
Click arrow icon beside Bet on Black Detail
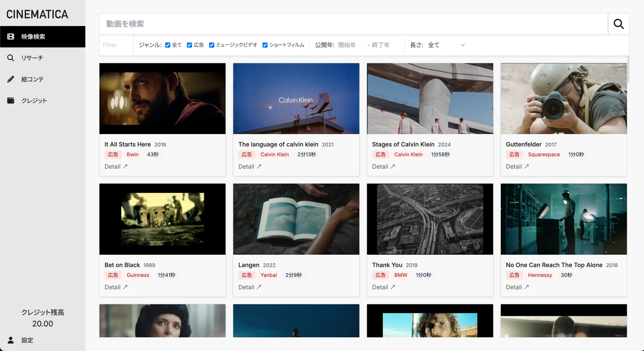(125, 287)
